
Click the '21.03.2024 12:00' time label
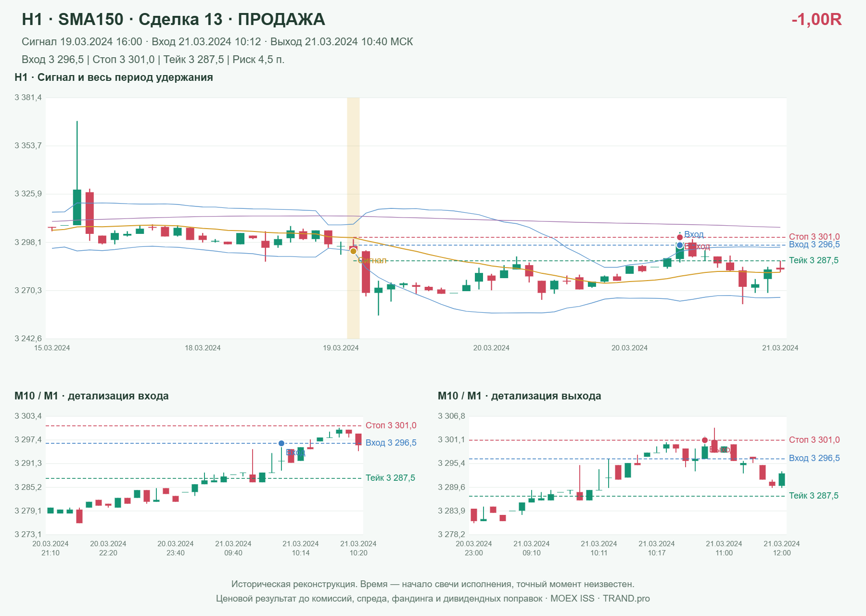pyautogui.click(x=782, y=548)
